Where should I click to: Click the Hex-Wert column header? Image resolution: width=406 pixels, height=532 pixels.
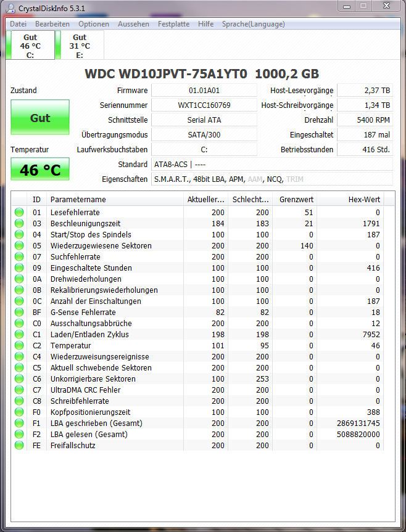coord(350,200)
